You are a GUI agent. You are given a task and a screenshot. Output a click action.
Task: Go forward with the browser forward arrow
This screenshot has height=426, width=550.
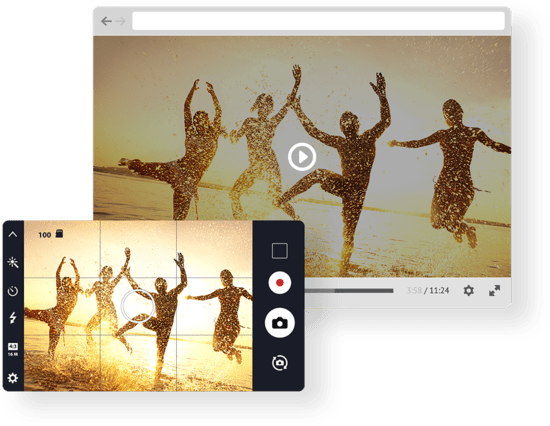point(121,21)
